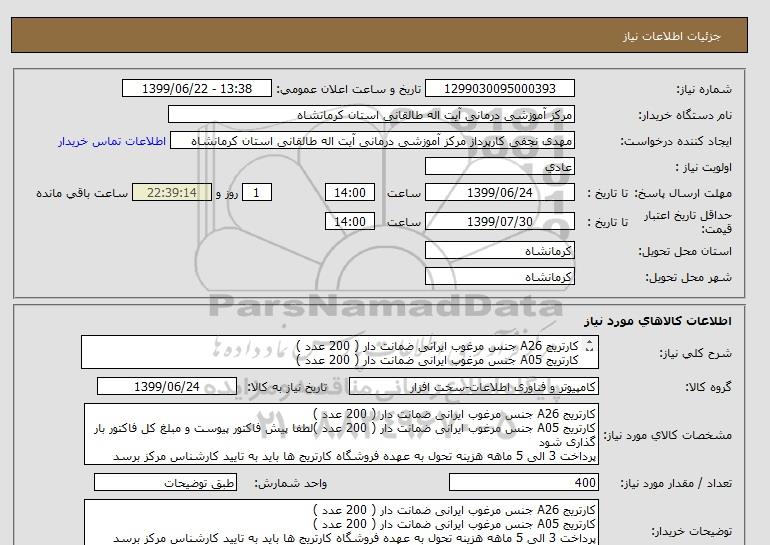Click section title اطلاعات کالاهای مورد نیاز
Viewport: 770px width, 545px height.
[x=658, y=321]
